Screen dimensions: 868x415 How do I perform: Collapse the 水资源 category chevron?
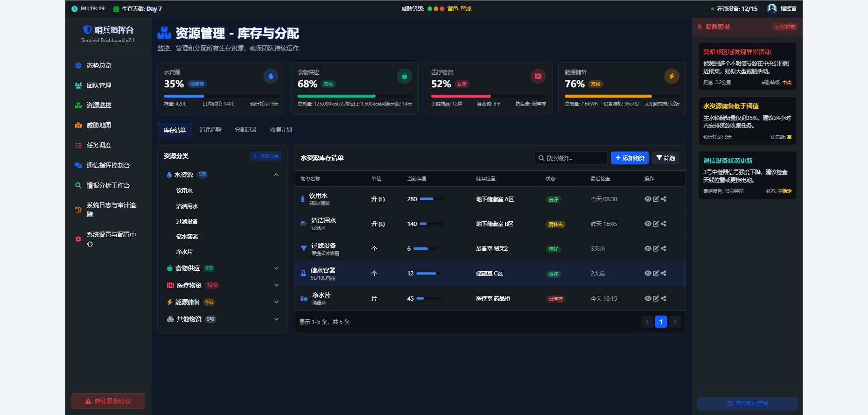[x=276, y=175]
